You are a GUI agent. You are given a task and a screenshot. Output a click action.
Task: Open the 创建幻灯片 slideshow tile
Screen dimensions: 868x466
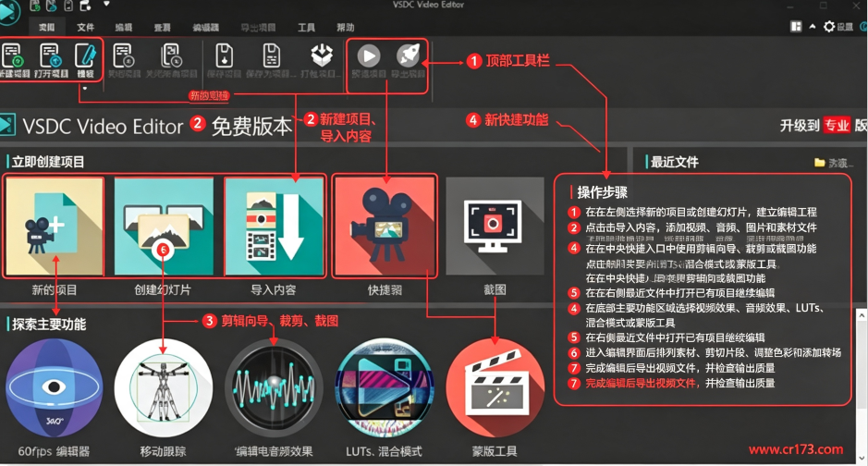(164, 226)
